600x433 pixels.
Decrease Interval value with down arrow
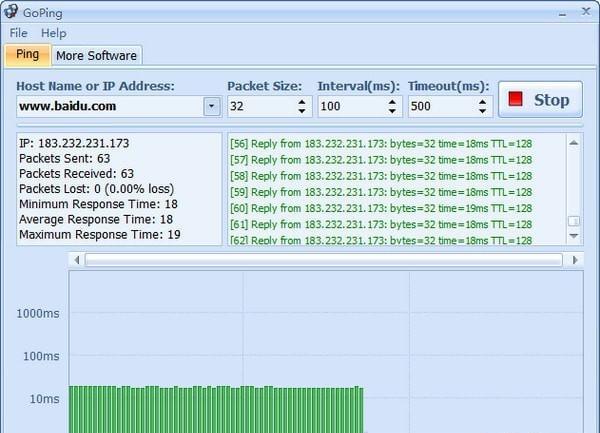pyautogui.click(x=392, y=111)
